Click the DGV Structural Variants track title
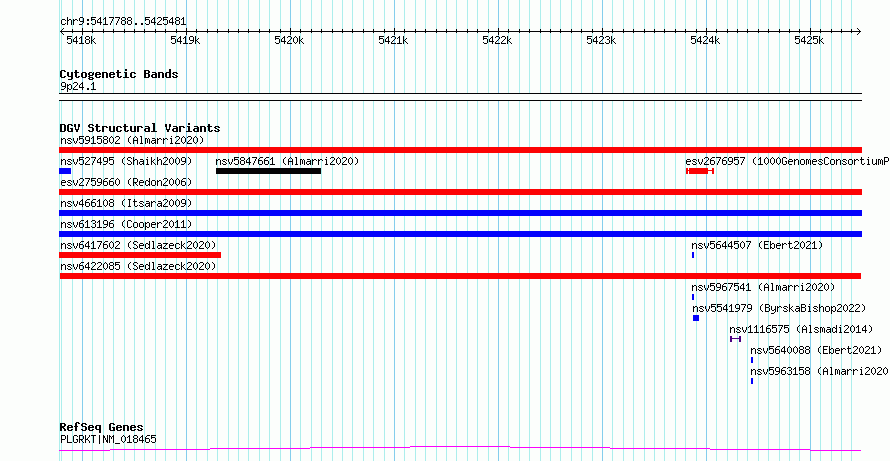Viewport: 890px width, 461px height. [140, 128]
